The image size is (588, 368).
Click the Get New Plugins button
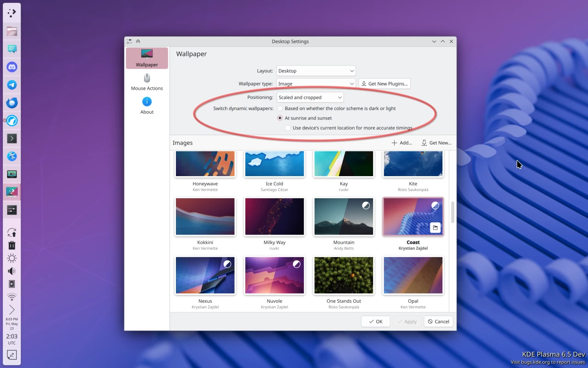click(x=384, y=83)
